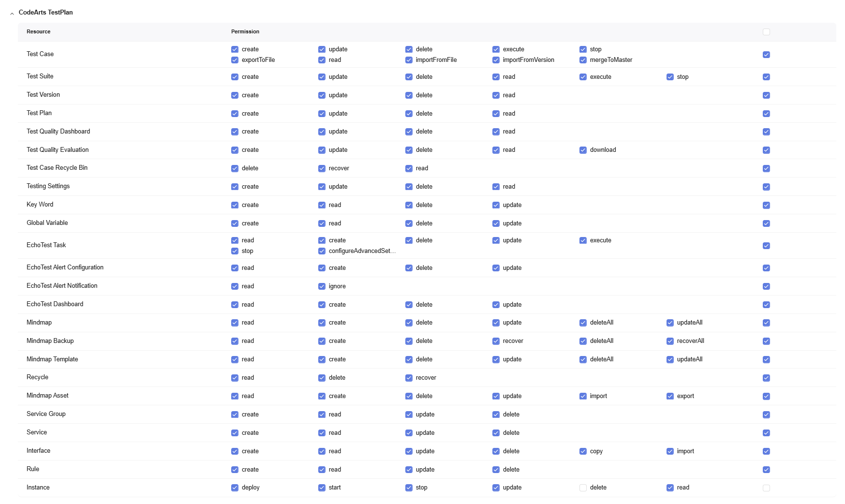
Task: Uncheck Key Word update permission
Action: pyautogui.click(x=496, y=205)
